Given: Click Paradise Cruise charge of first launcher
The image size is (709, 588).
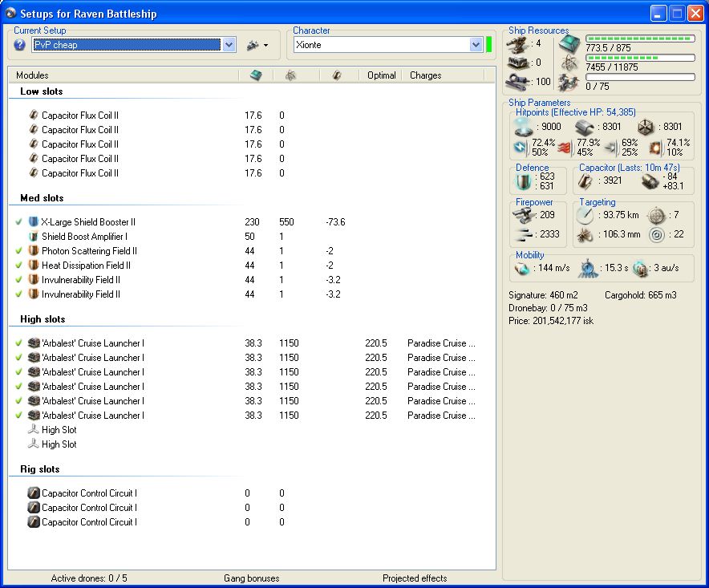Looking at the screenshot, I should coord(441,343).
